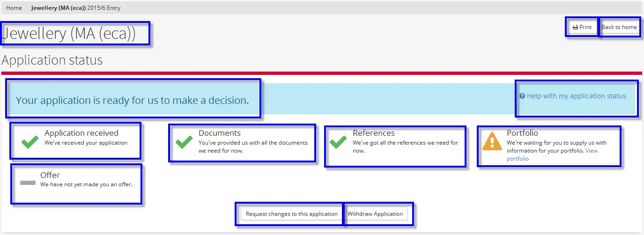Viewport: 644px width, 235px height.
Task: Click 'We've received your application' text
Action: [86, 143]
